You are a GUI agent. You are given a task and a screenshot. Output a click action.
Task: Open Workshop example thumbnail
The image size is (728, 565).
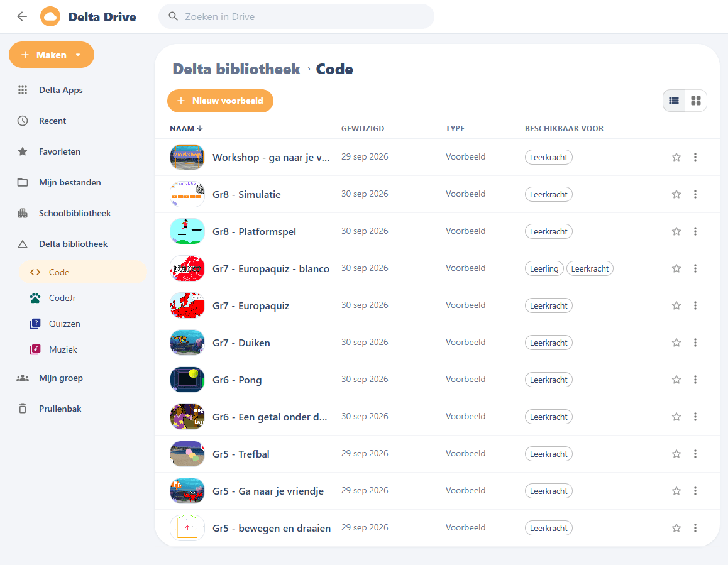187,157
